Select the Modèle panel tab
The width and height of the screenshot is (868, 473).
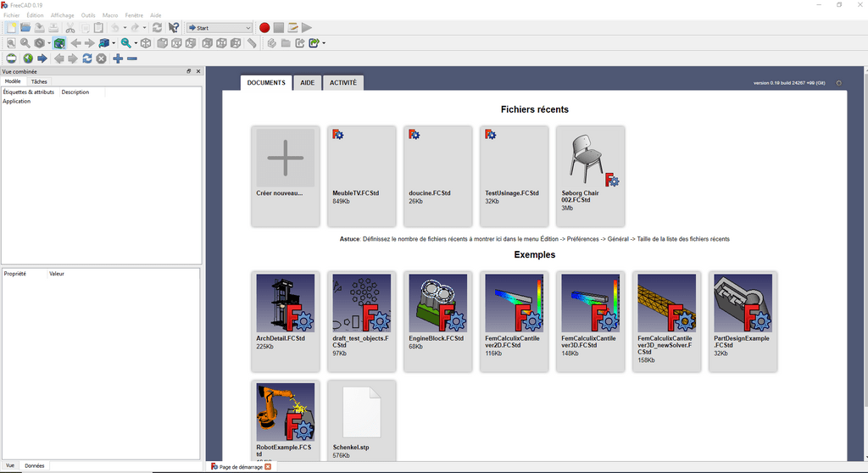click(x=13, y=81)
